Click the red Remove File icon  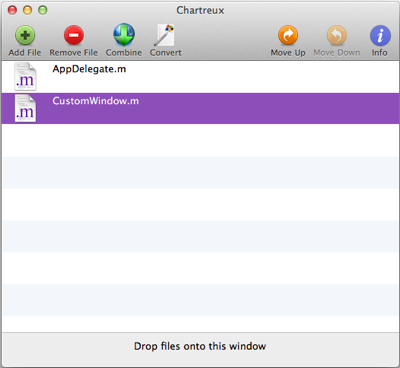point(74,35)
